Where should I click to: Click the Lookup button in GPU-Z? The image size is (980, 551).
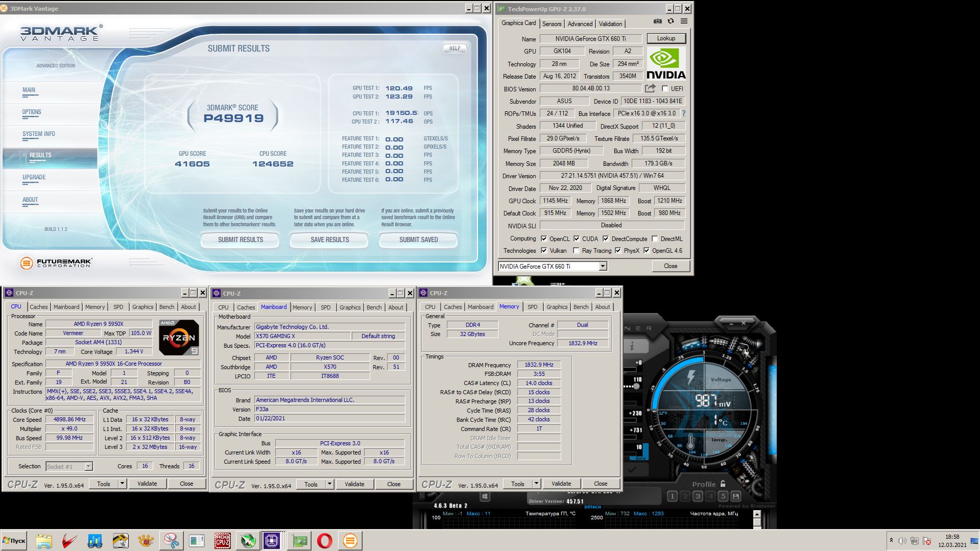pos(666,38)
